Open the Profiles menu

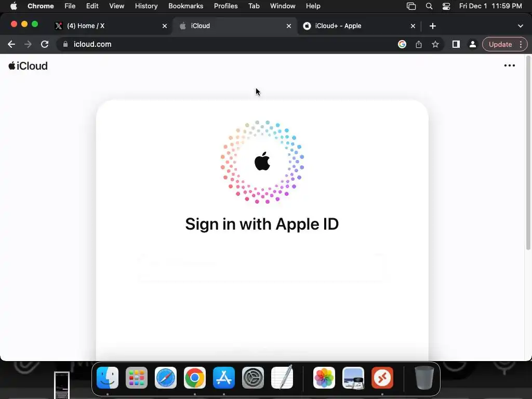225,6
